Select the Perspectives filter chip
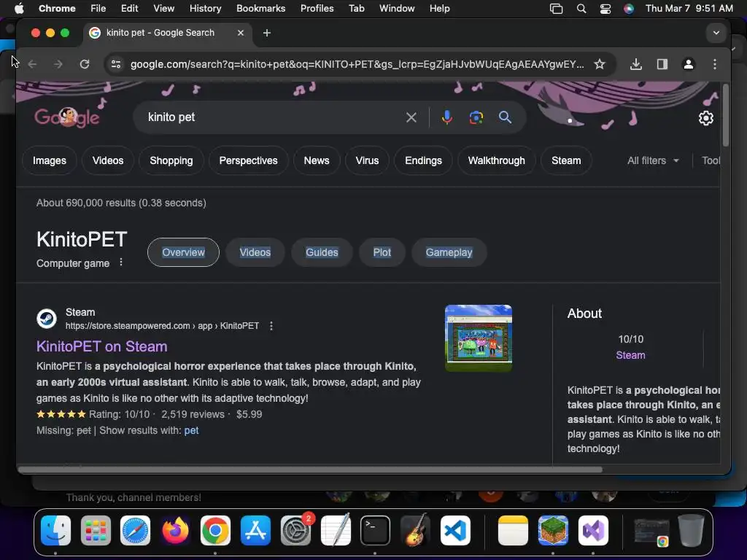Viewport: 747px width, 560px height. click(248, 160)
